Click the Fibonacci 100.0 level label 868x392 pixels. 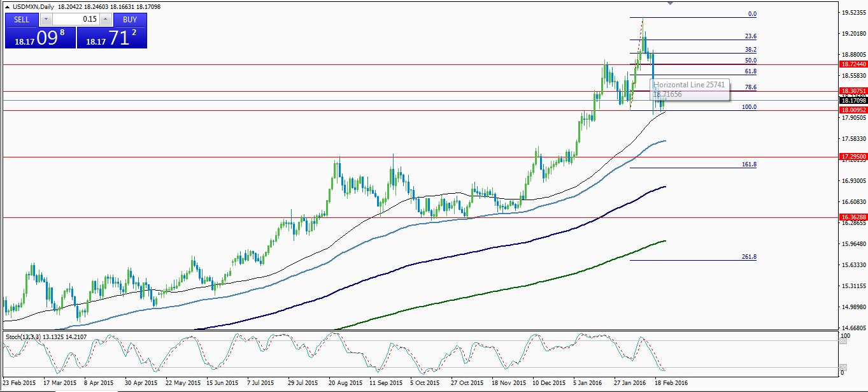750,107
